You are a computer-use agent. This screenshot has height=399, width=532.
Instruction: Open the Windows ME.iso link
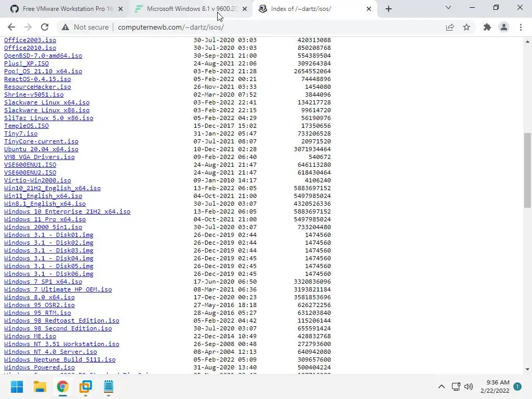[x=30, y=337]
